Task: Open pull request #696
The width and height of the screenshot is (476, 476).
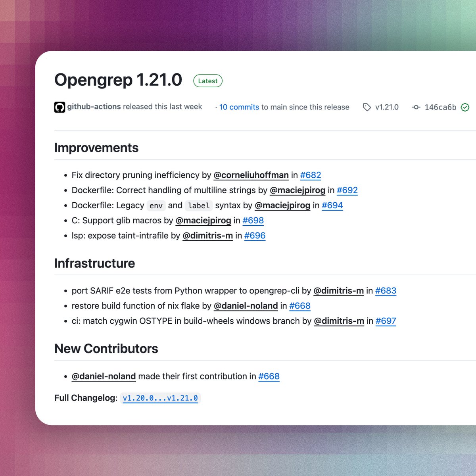Action: (255, 235)
